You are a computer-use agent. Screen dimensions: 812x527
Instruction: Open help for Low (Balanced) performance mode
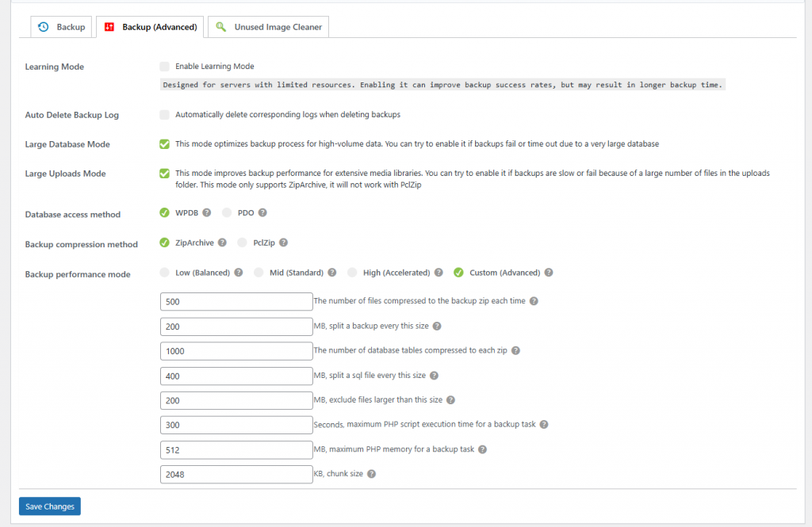point(238,273)
